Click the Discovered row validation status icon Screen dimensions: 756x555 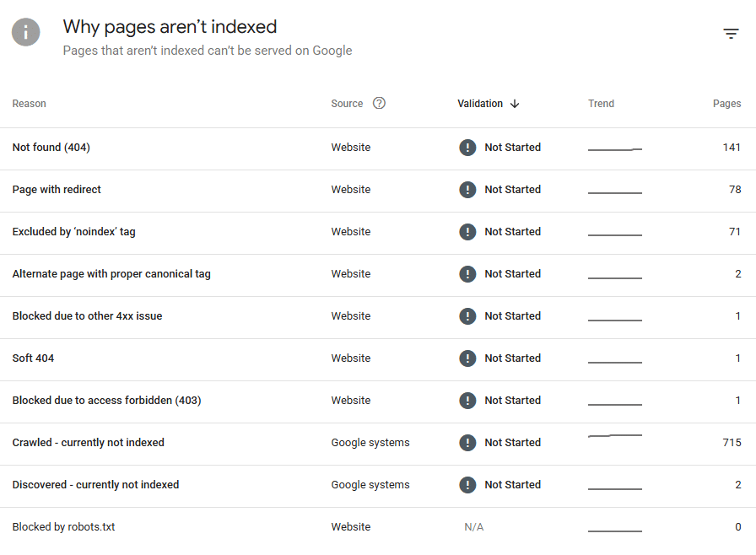(x=467, y=485)
